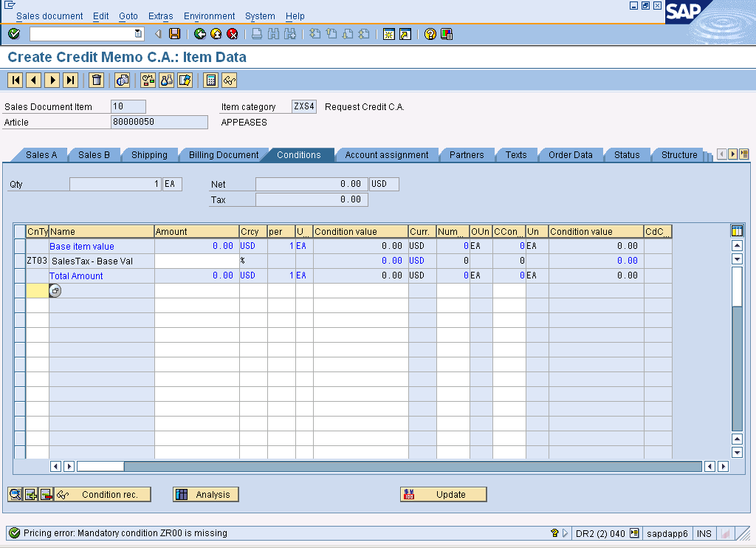Open the search help for the condition type cell
Image resolution: width=756 pixels, height=548 pixels.
coord(55,291)
